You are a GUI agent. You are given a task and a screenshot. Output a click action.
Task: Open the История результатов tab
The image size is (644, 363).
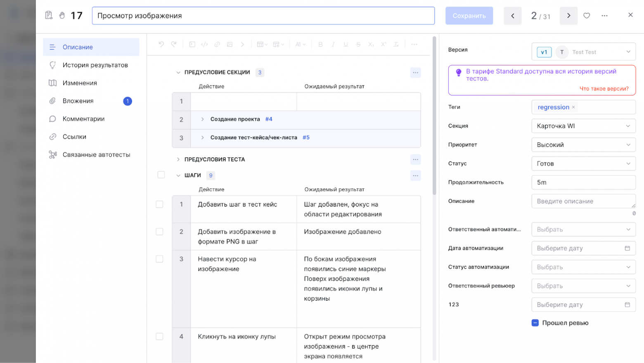pyautogui.click(x=95, y=65)
